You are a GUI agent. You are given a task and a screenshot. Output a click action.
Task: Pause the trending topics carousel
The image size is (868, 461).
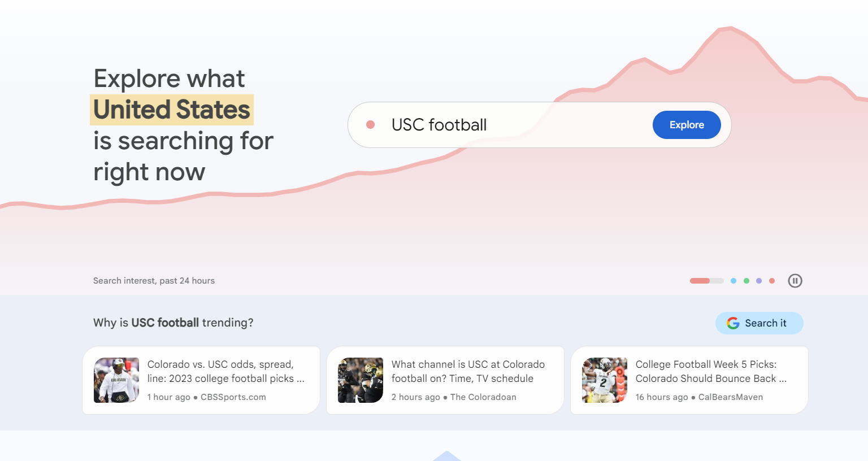tap(795, 281)
